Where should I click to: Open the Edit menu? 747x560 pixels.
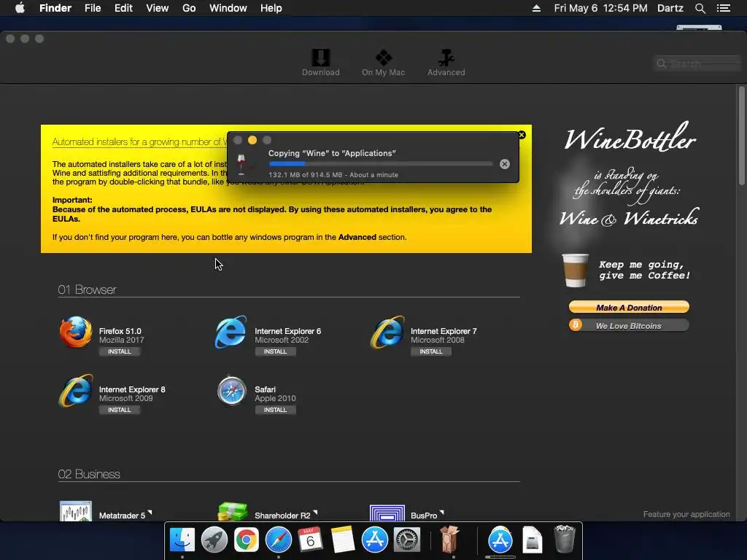point(123,8)
